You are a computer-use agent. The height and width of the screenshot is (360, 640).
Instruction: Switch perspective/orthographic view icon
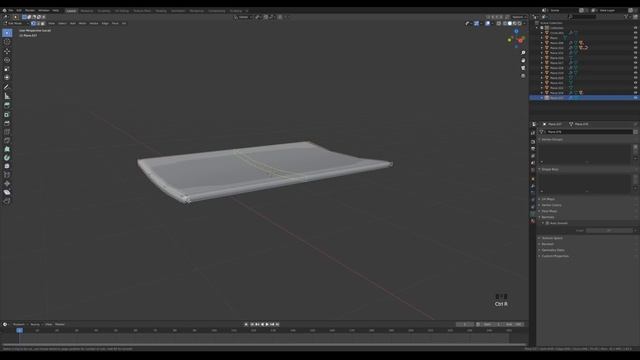tap(523, 76)
